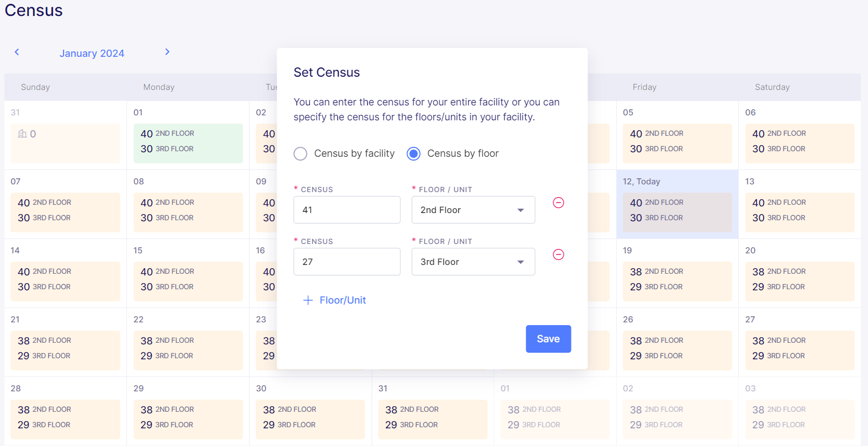Screen dimensions: 868x446
Task: Click the plus icon beside Floor/Unit
Action: [308, 300]
